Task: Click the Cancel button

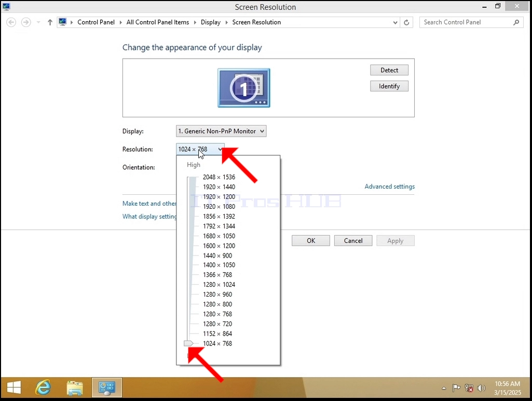Action: (x=353, y=240)
